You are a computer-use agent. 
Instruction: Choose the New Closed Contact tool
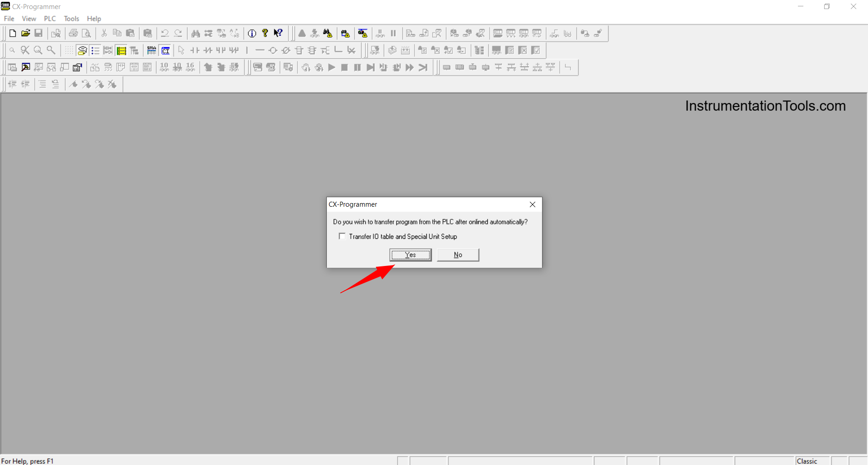click(208, 50)
